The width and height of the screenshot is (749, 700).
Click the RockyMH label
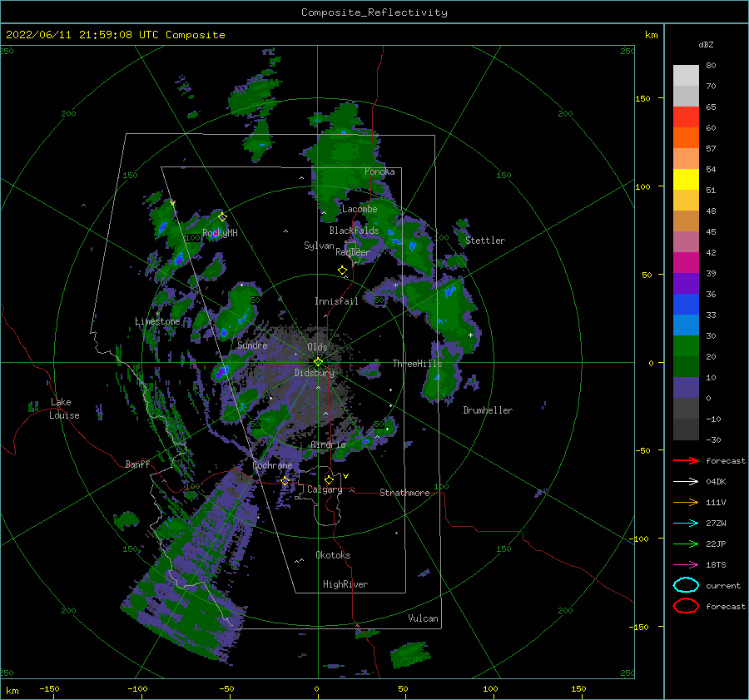point(221,233)
